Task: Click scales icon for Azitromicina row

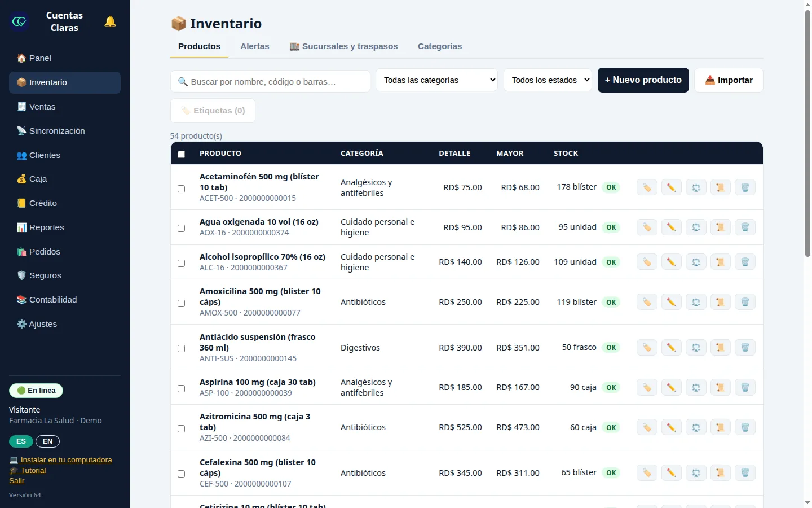Action: click(x=696, y=428)
